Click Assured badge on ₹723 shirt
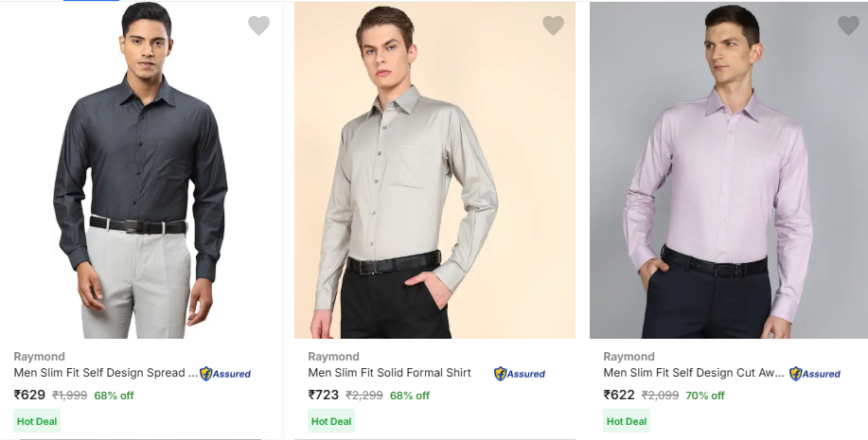The height and width of the screenshot is (440, 868). pyautogui.click(x=520, y=374)
